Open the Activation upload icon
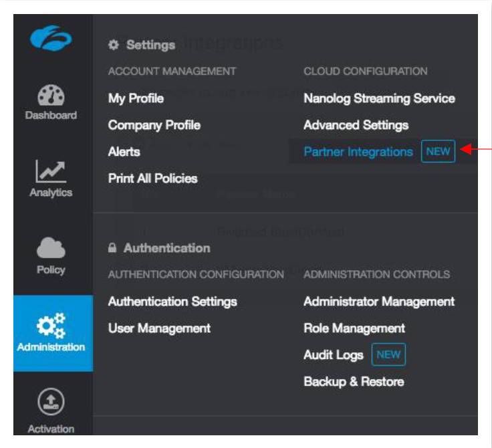The height and width of the screenshot is (448, 492). pos(51,403)
